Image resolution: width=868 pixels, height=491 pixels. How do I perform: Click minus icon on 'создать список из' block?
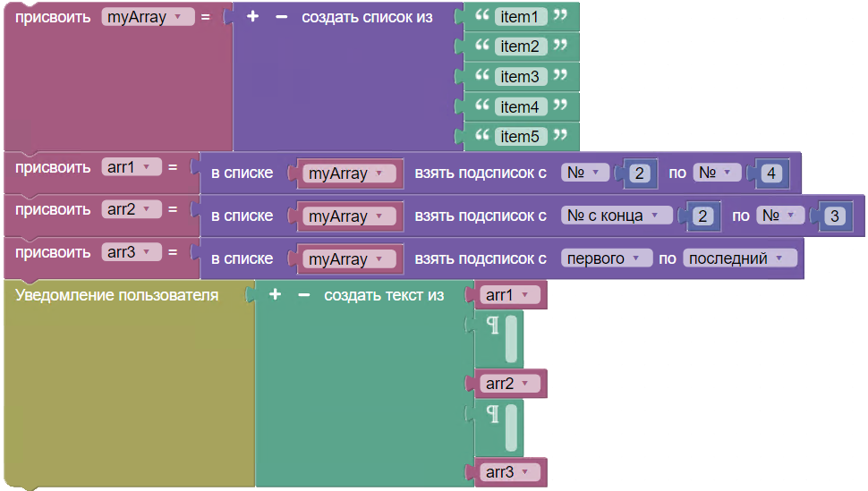tap(282, 17)
